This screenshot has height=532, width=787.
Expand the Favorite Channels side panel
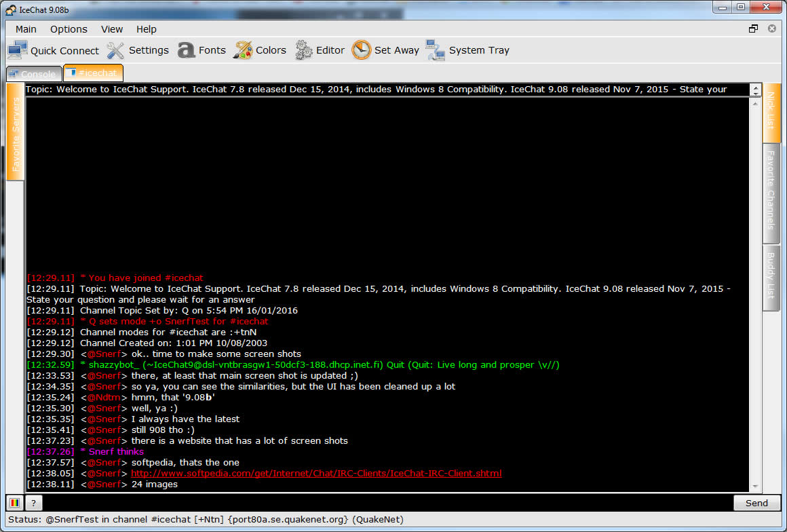click(x=771, y=193)
